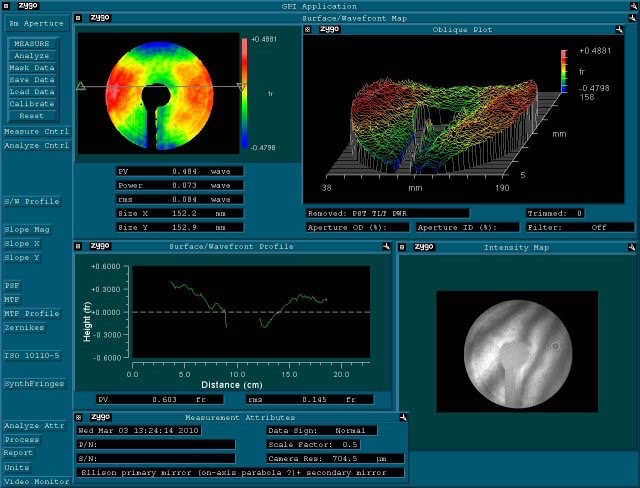Open the Zernikes window
The image size is (640, 488).
click(27, 327)
